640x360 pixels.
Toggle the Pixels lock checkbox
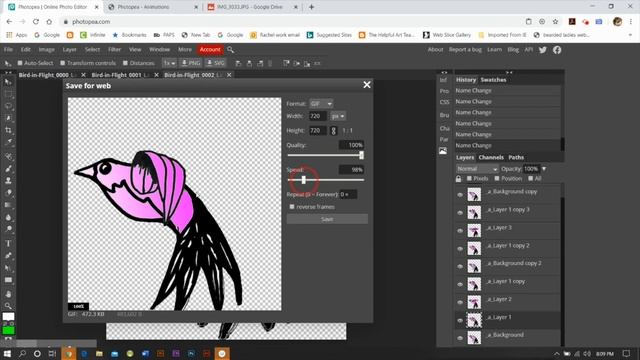[469, 178]
